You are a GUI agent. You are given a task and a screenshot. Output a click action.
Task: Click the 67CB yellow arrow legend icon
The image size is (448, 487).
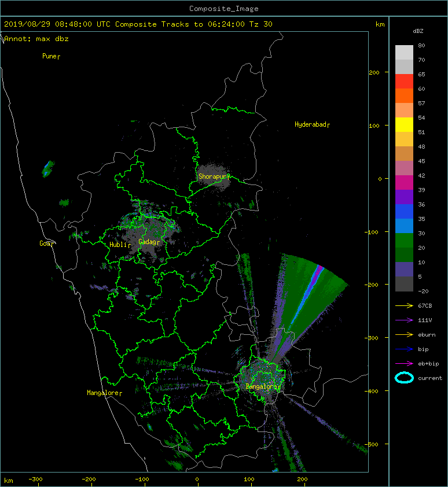(x=404, y=306)
